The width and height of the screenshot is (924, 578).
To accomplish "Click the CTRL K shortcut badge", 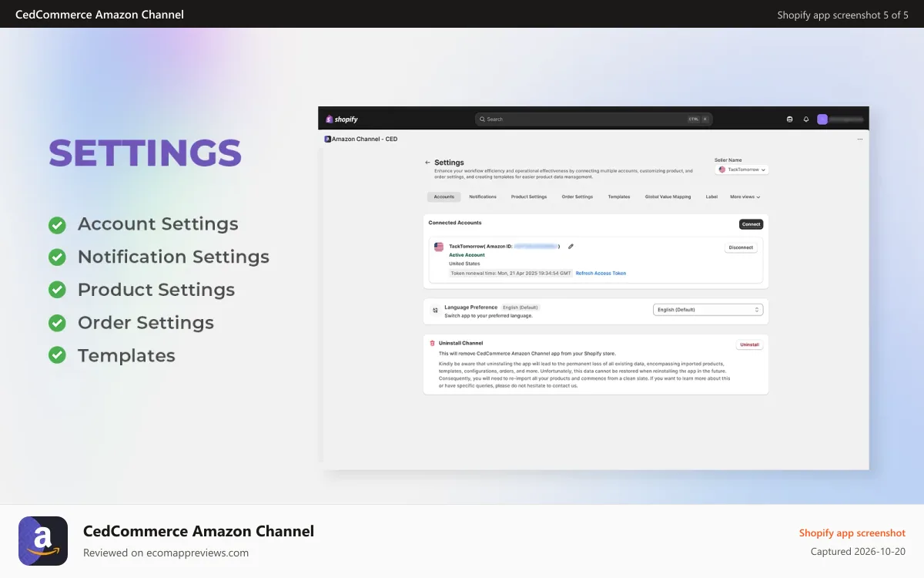I will coord(698,119).
